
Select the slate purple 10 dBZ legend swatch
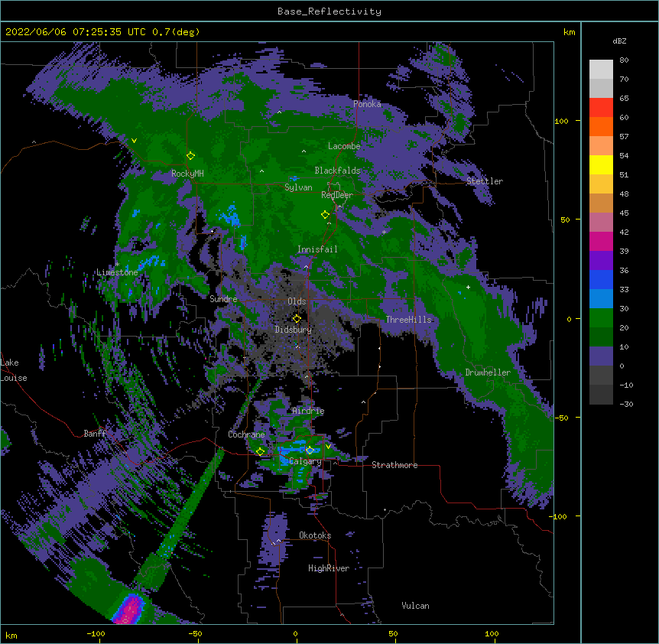(601, 356)
